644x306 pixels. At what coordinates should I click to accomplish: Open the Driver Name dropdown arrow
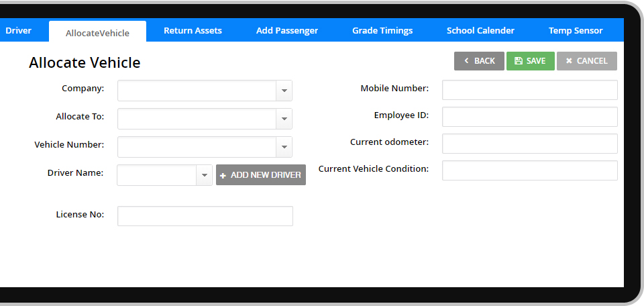point(204,175)
